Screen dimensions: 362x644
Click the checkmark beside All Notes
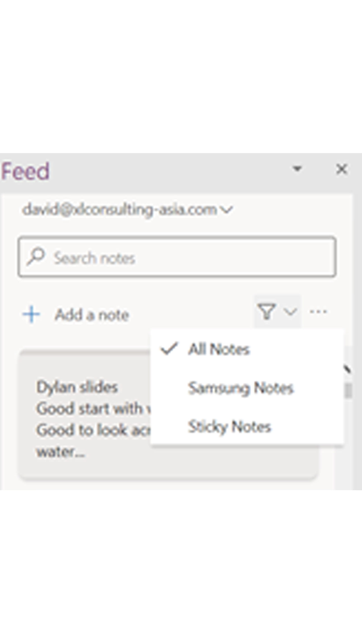pyautogui.click(x=169, y=348)
